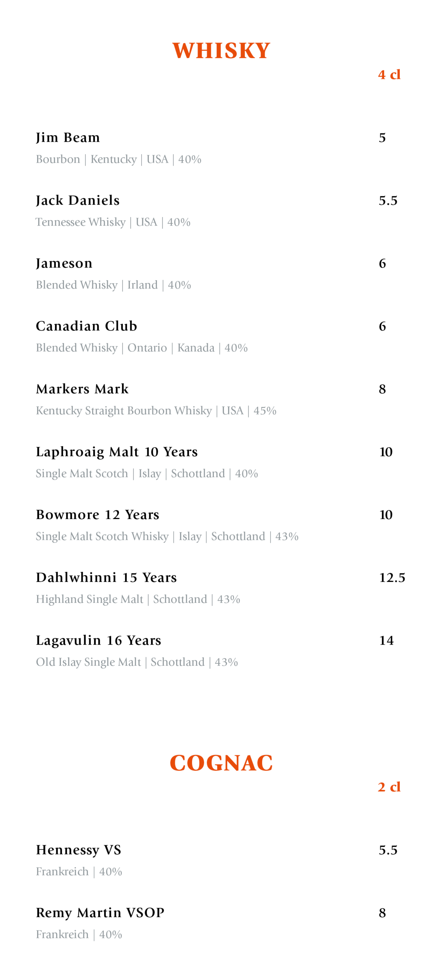This screenshot has width=445, height=980.
Task: Click the Kentucky Straight Bourbon Whisky description
Action: click(124, 410)
